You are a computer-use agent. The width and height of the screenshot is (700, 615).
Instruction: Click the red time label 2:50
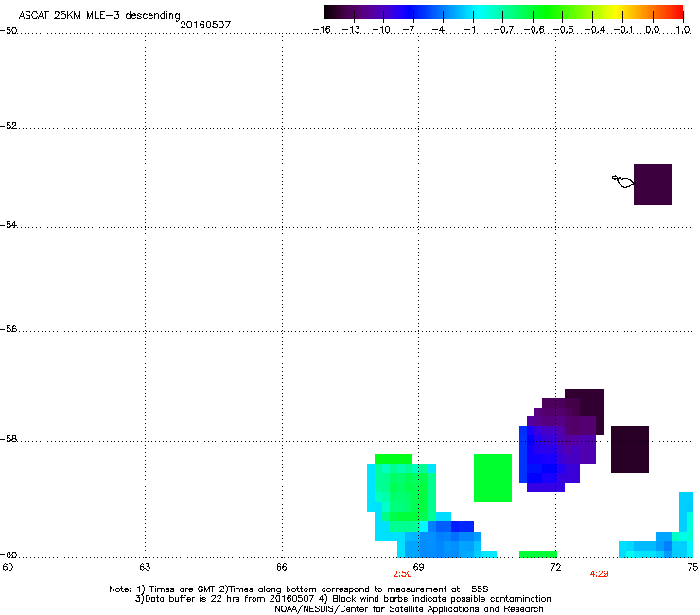tap(402, 574)
